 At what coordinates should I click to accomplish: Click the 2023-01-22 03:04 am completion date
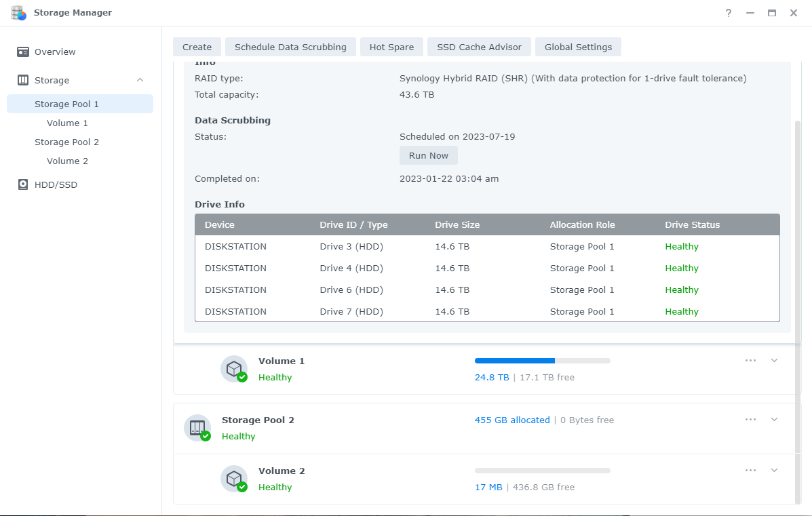pos(449,178)
